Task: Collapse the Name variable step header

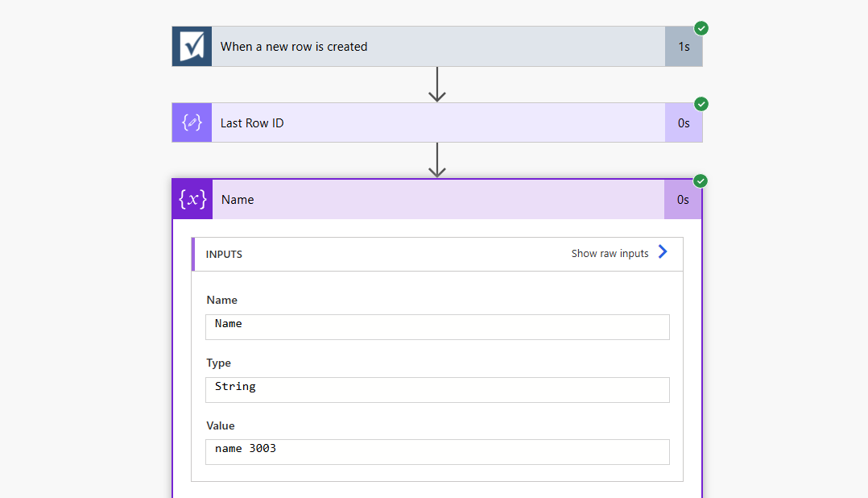Action: tap(438, 199)
